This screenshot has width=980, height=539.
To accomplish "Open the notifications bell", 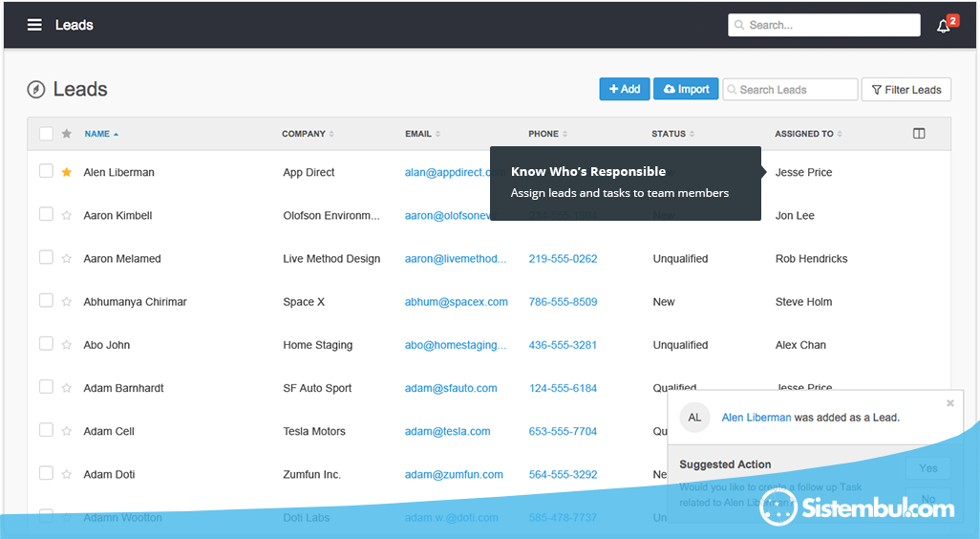I will (x=944, y=26).
